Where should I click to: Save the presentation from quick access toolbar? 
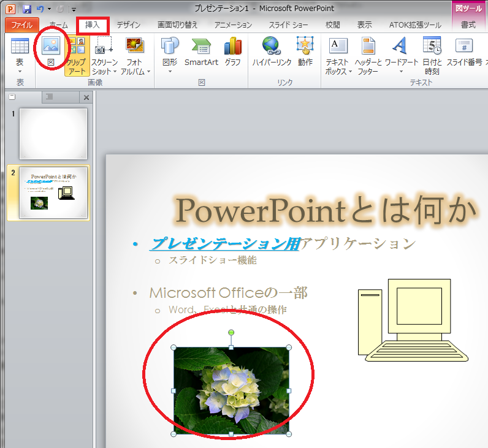click(27, 9)
